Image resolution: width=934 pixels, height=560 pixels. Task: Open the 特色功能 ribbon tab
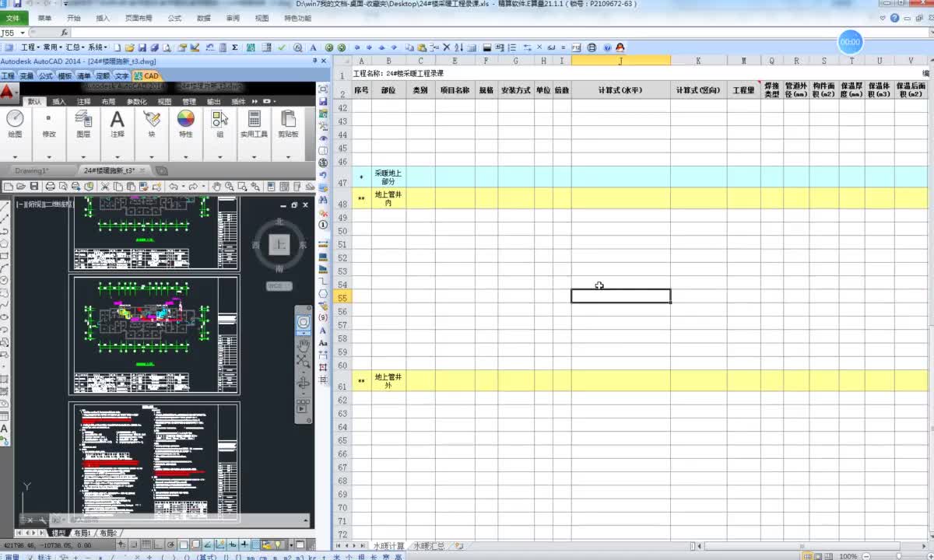(297, 18)
